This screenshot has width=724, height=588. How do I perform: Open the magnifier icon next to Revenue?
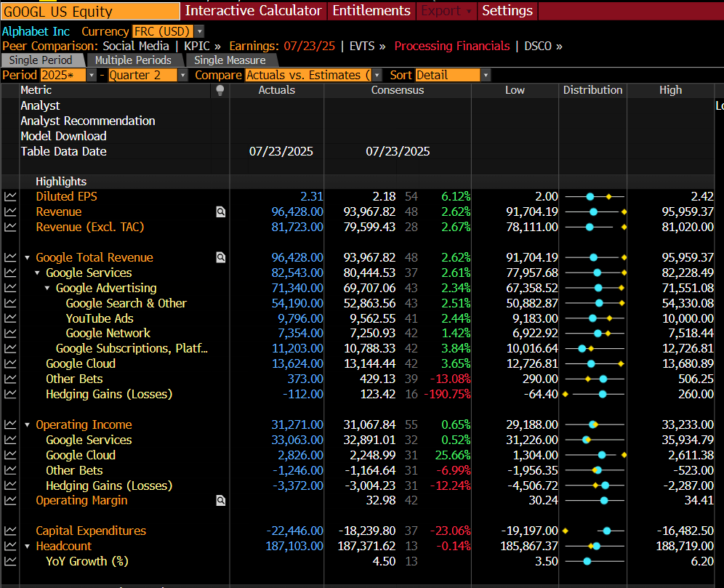coord(220,212)
